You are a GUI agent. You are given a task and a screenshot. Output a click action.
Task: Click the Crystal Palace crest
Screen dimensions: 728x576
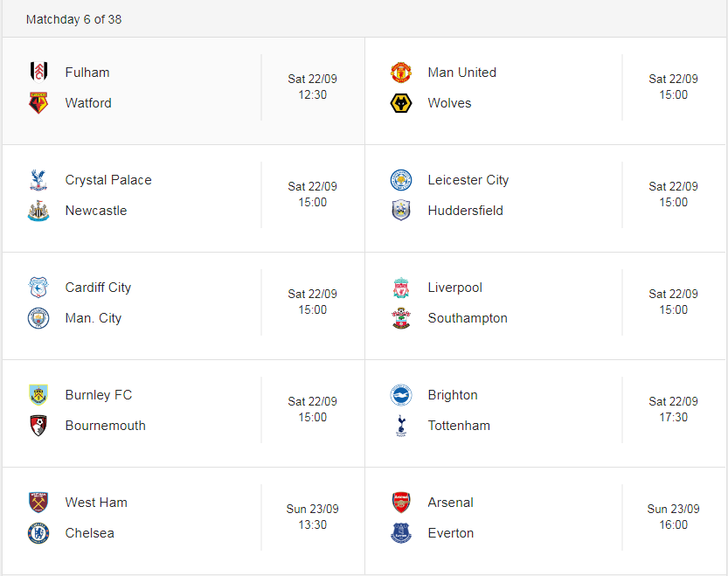[38, 180]
